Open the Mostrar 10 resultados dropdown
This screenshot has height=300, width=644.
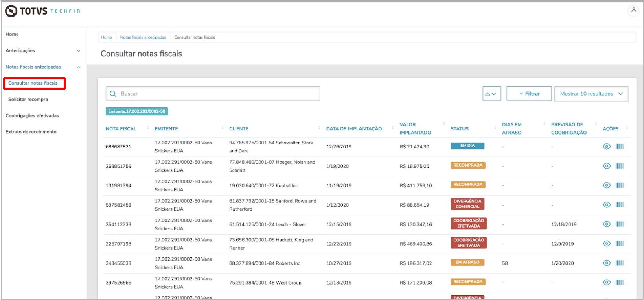point(591,94)
